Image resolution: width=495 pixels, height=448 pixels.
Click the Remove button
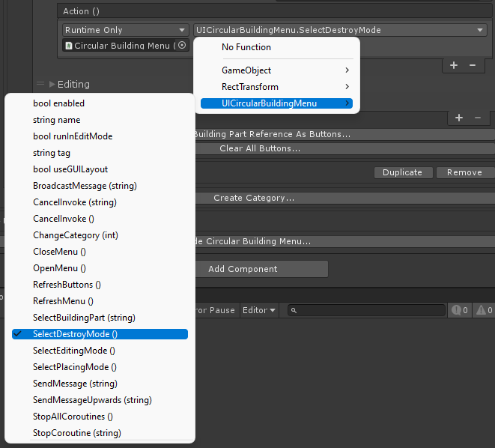pyautogui.click(x=464, y=172)
